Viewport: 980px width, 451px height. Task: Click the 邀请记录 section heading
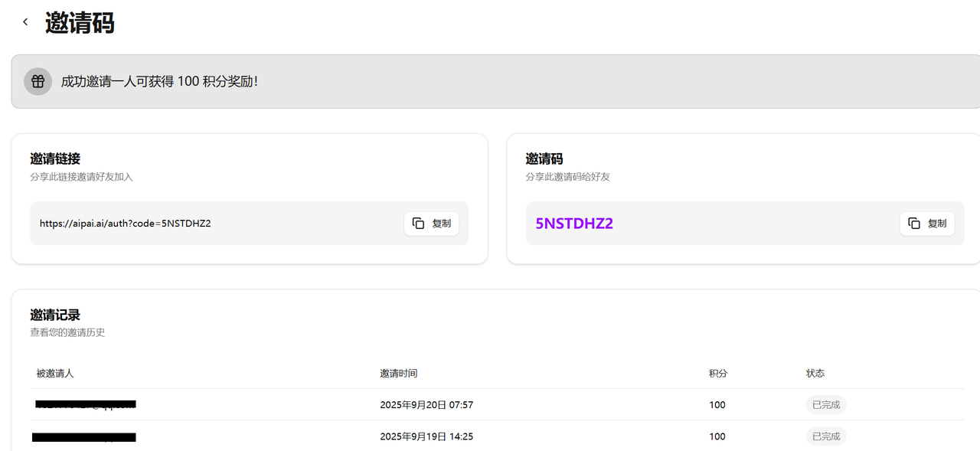55,315
